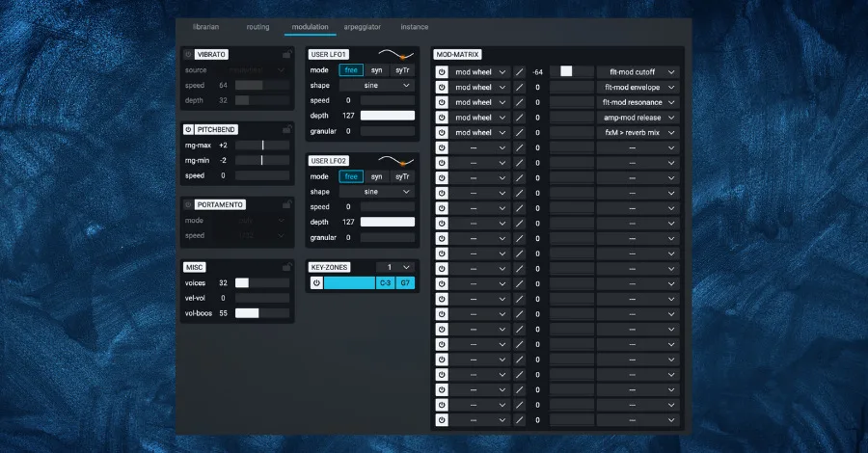868x453 pixels.
Task: Set User LFO2 mode to syTr
Action: (402, 176)
